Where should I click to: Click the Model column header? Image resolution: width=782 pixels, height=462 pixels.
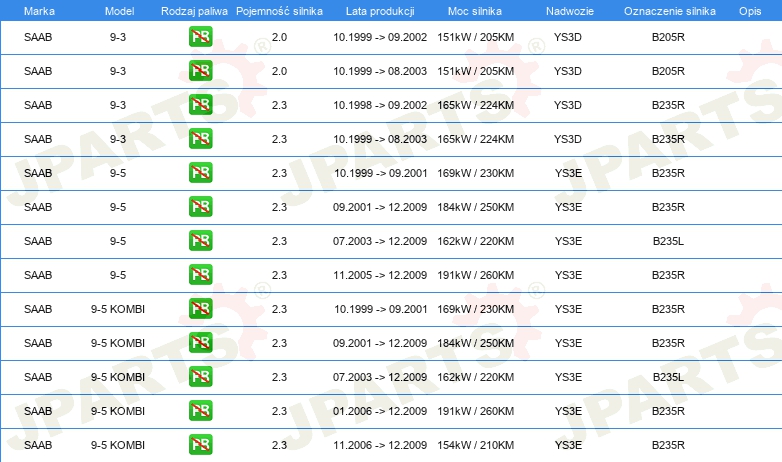click(119, 11)
